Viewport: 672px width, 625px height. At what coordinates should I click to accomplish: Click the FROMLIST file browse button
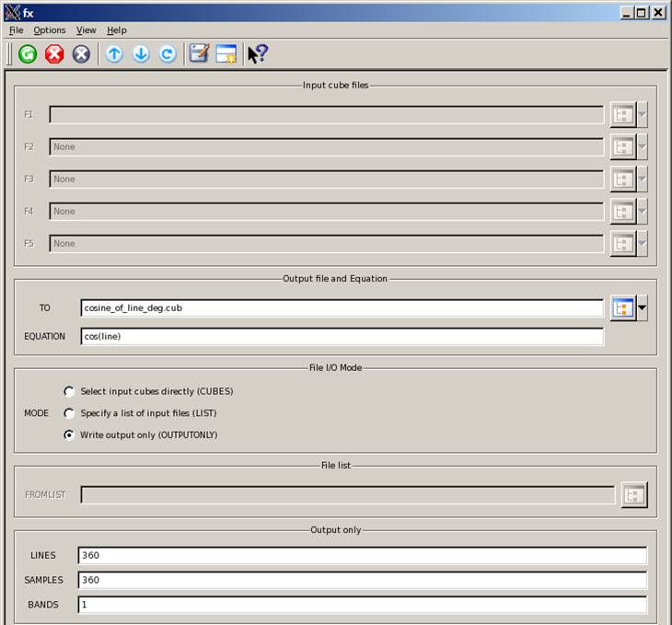click(x=634, y=495)
